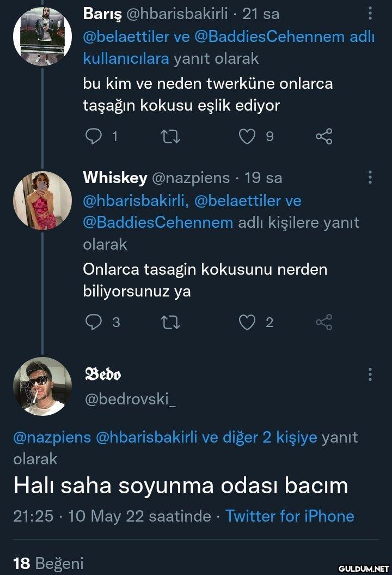Screen dimensions: 392x575
Task: Retweet Barış's tweet
Action: click(x=171, y=136)
